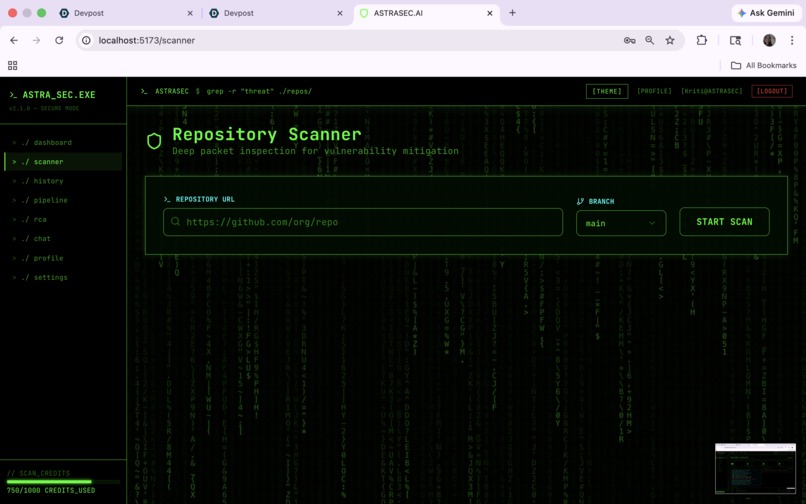Viewport: 806px width, 504px height.
Task: Click the shield icon beside Repository Scanner
Action: (x=154, y=141)
